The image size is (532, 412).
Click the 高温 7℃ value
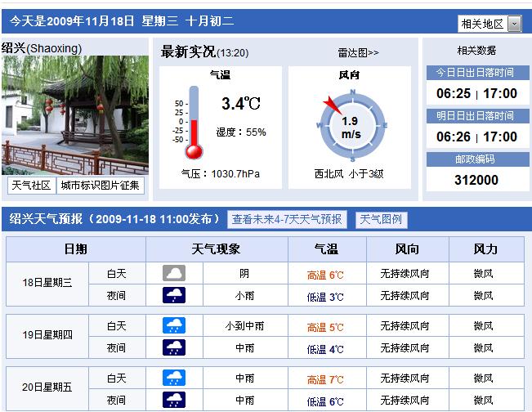(325, 380)
